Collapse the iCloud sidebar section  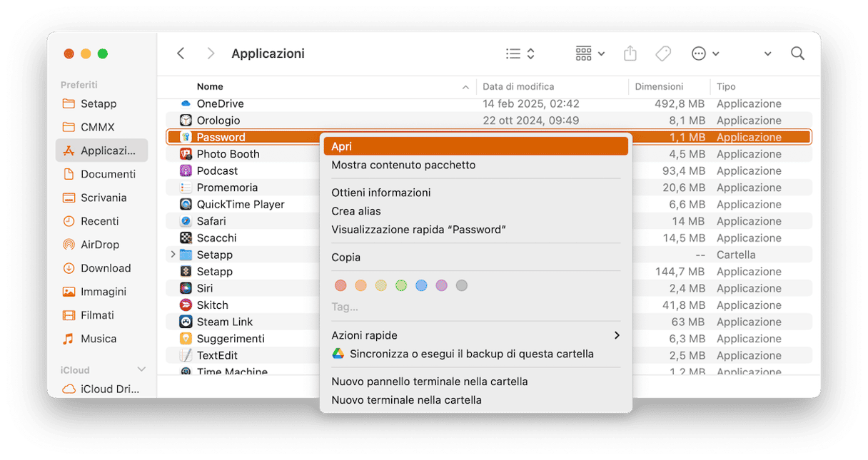pyautogui.click(x=141, y=369)
